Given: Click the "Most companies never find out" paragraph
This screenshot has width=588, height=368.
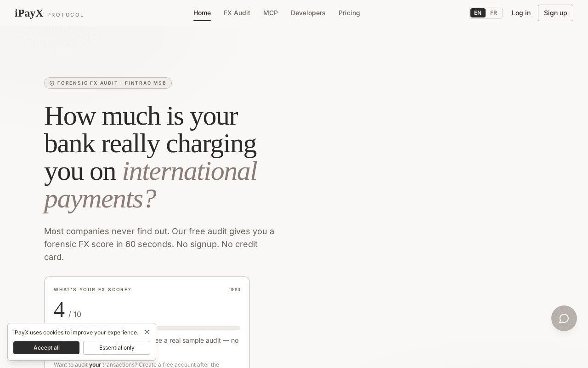Looking at the screenshot, I should pos(159,244).
